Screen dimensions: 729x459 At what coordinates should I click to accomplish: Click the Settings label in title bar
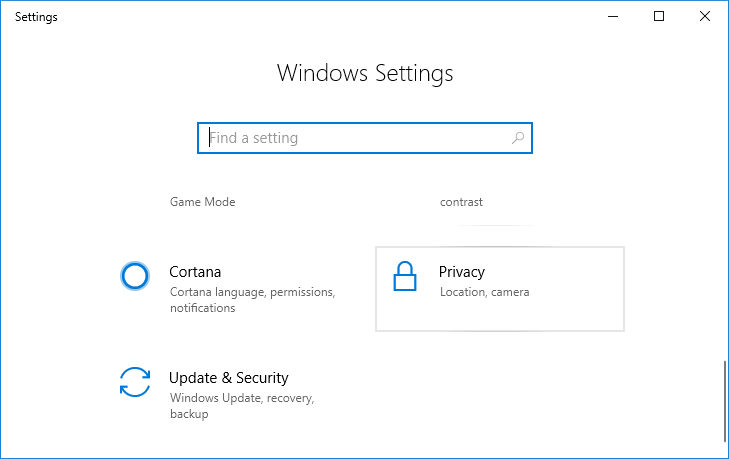coord(36,17)
